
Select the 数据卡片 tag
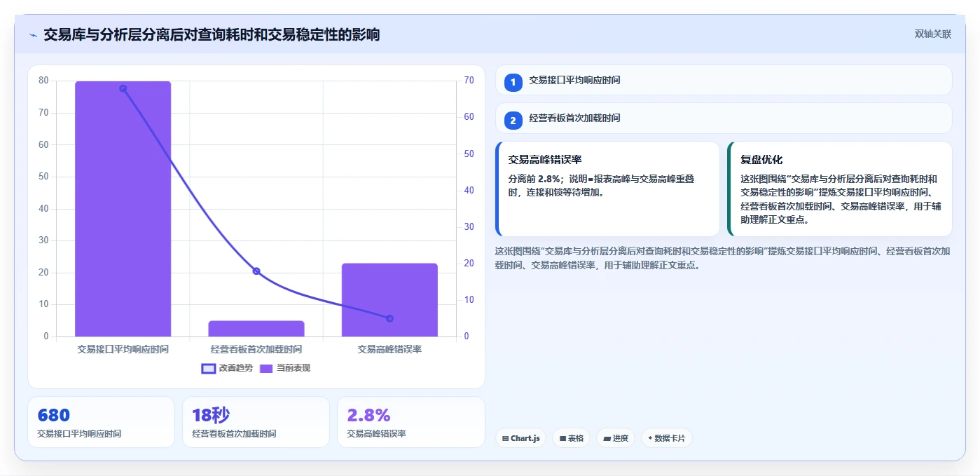pos(667,438)
